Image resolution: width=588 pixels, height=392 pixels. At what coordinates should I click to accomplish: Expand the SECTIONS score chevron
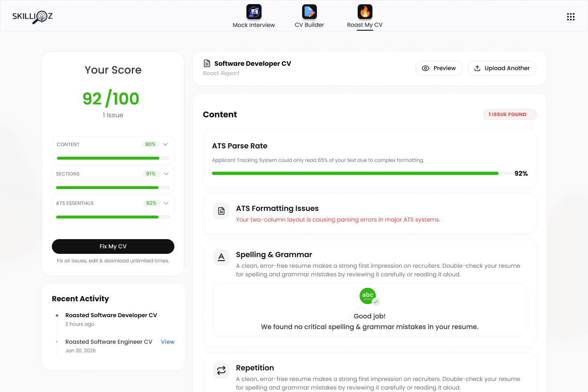coord(166,174)
